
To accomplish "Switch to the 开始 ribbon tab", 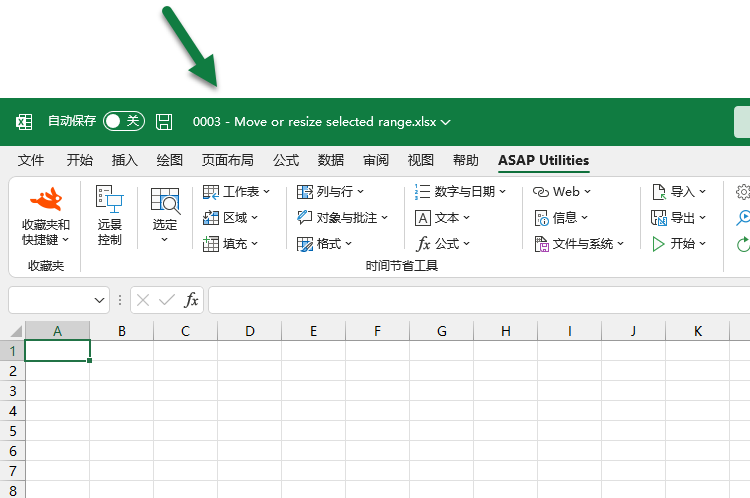I will click(79, 160).
